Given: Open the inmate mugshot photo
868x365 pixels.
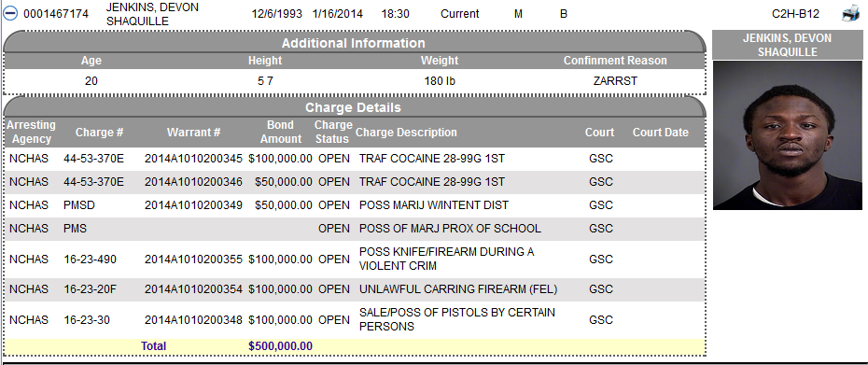Looking at the screenshot, I should pyautogui.click(x=787, y=135).
